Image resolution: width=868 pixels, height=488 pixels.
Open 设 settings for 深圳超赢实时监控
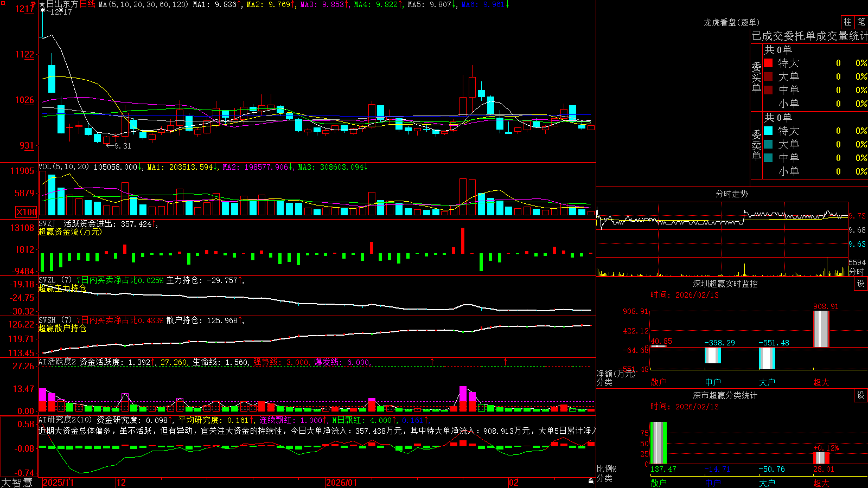coord(861,284)
